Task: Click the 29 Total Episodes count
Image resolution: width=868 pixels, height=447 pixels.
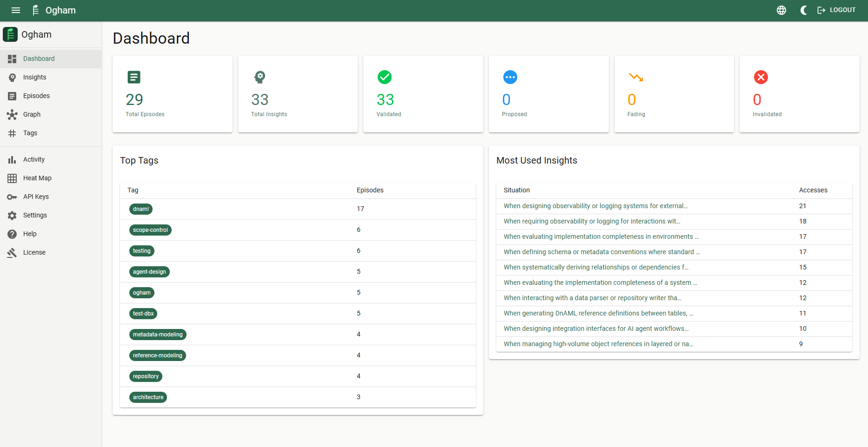Action: tap(134, 99)
